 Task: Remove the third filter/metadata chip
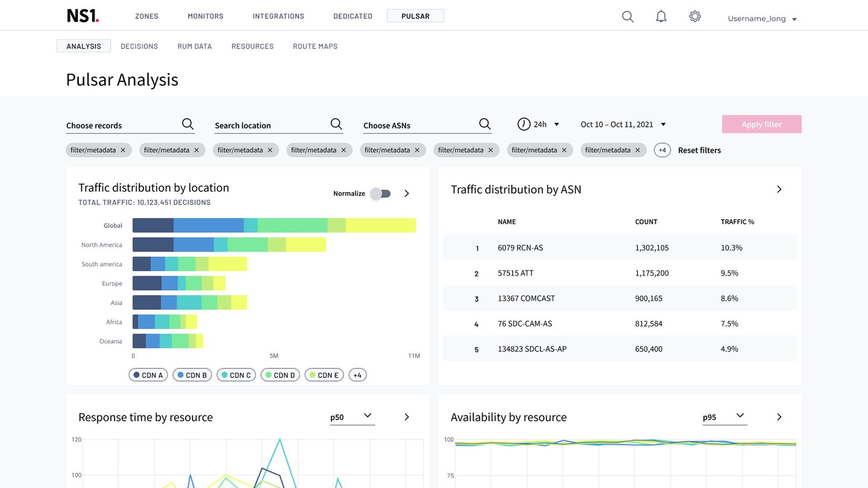[270, 150]
